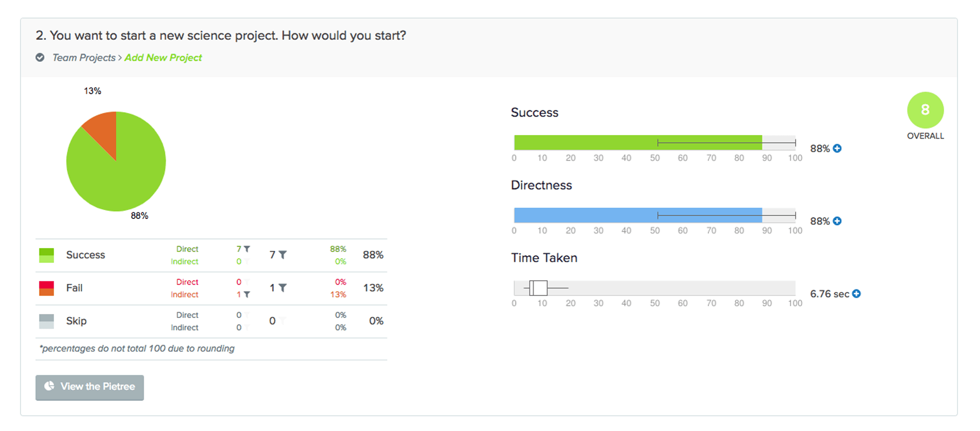Open the View the Pietree button
This screenshot has width=980, height=431.
coord(90,387)
